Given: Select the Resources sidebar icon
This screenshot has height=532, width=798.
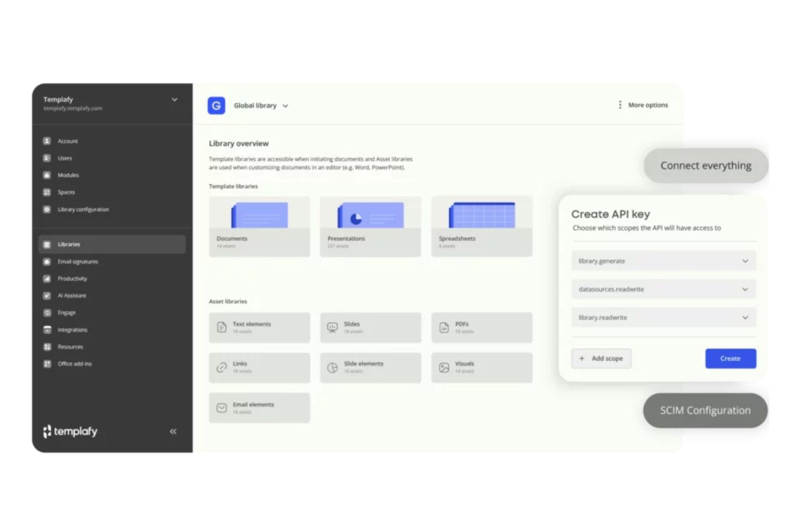Looking at the screenshot, I should coord(47,347).
